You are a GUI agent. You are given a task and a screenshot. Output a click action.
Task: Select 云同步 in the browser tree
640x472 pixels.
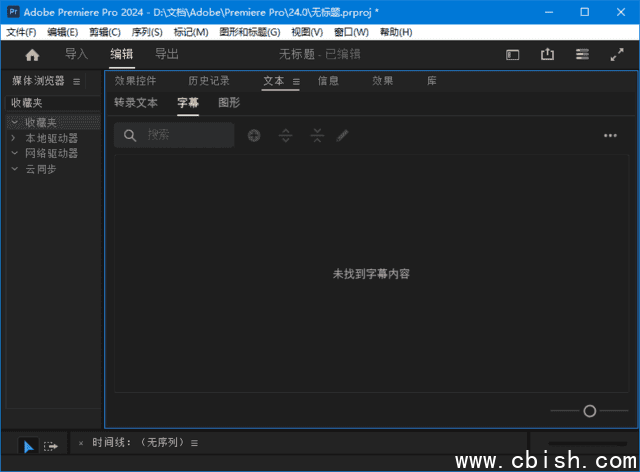point(41,169)
